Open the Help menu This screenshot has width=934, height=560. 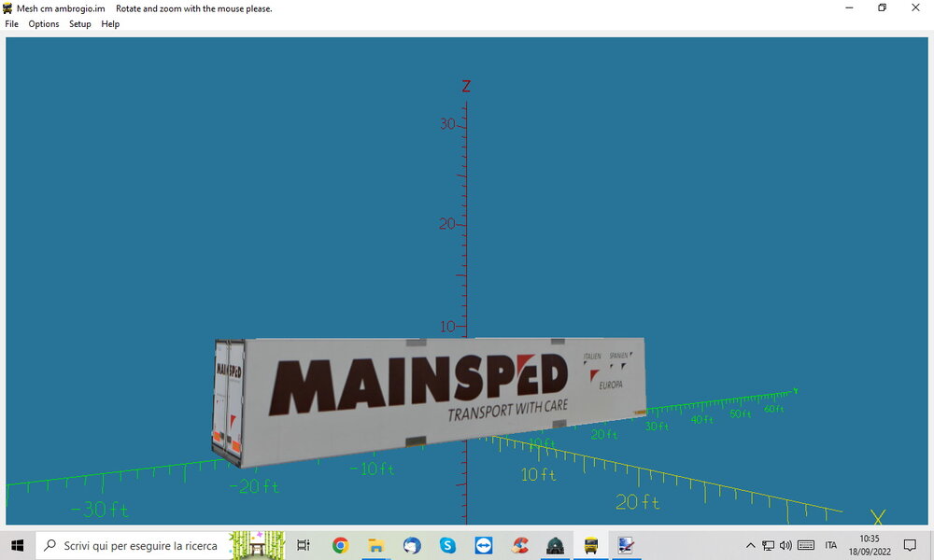click(110, 24)
